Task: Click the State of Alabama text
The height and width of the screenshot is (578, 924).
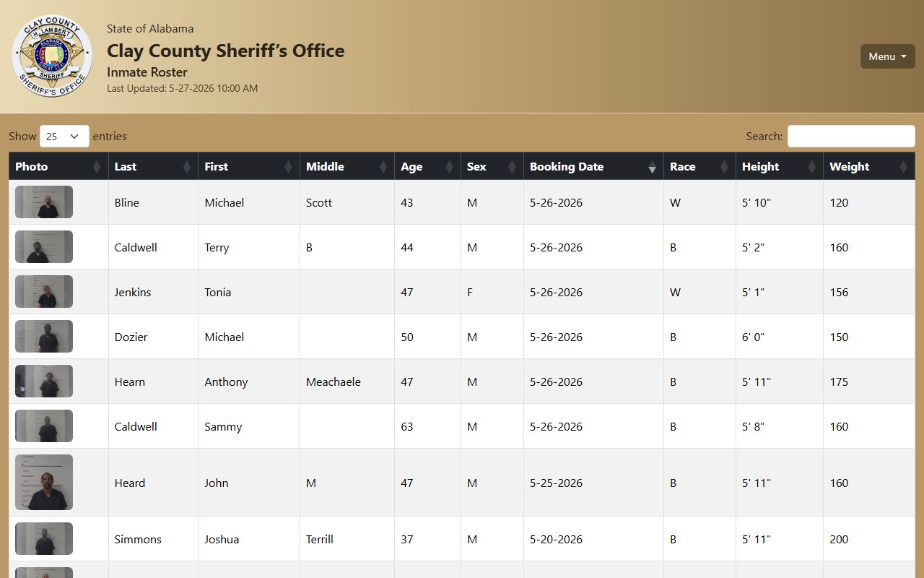Action: click(x=150, y=28)
